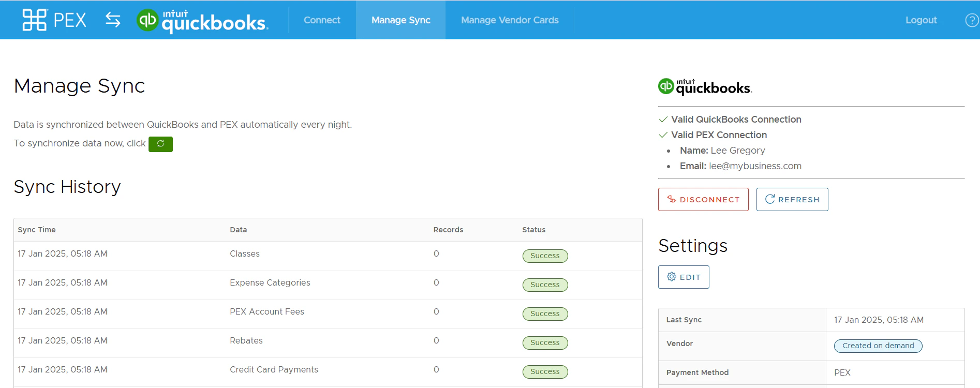The height and width of the screenshot is (388, 980).
Task: Select the Credit Card Payments cell
Action: point(274,370)
